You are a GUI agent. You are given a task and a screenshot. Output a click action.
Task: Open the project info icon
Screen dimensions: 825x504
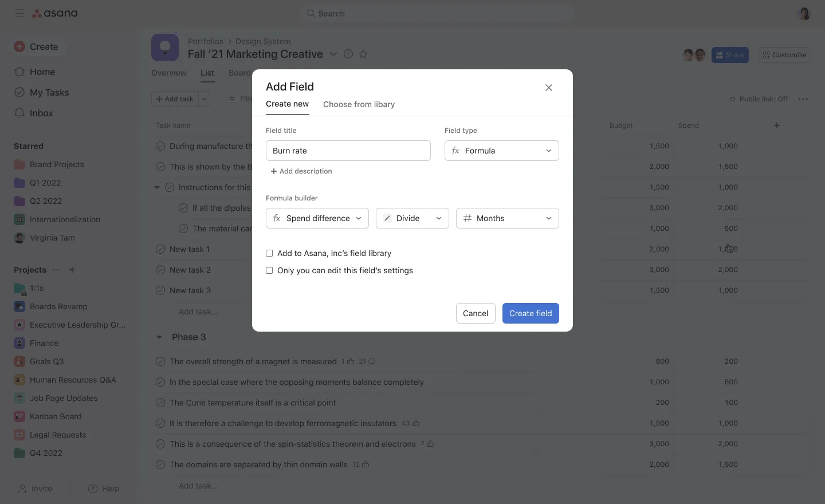point(348,54)
